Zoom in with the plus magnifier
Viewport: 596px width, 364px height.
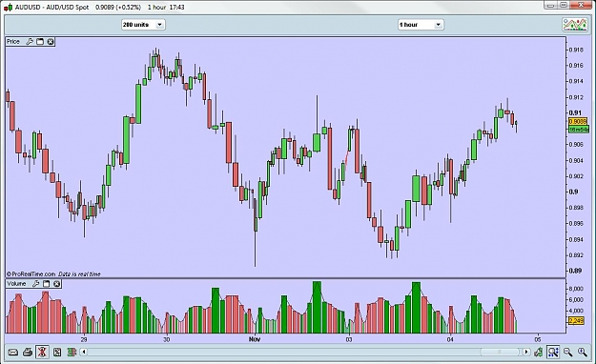tap(583, 353)
